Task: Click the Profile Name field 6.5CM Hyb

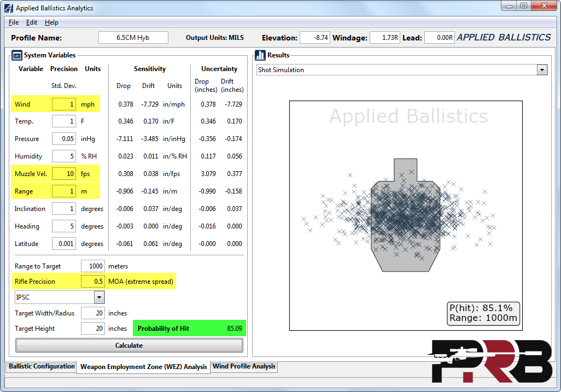Action: click(133, 38)
